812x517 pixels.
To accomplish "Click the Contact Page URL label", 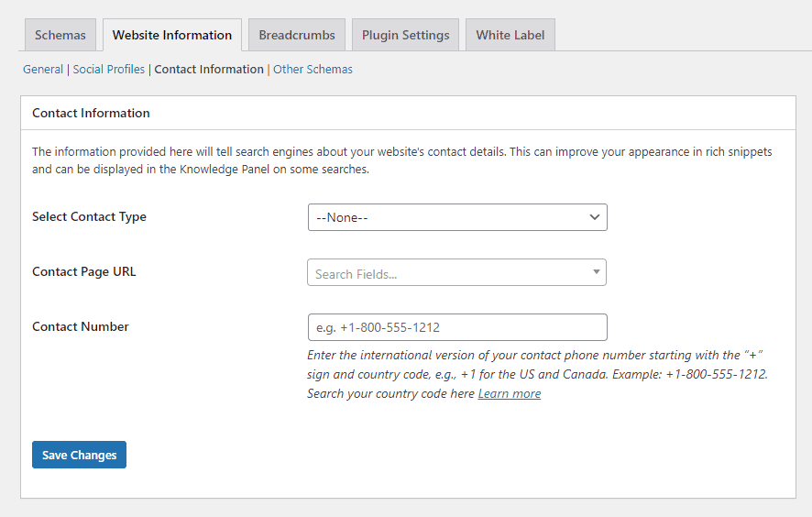I will [83, 272].
